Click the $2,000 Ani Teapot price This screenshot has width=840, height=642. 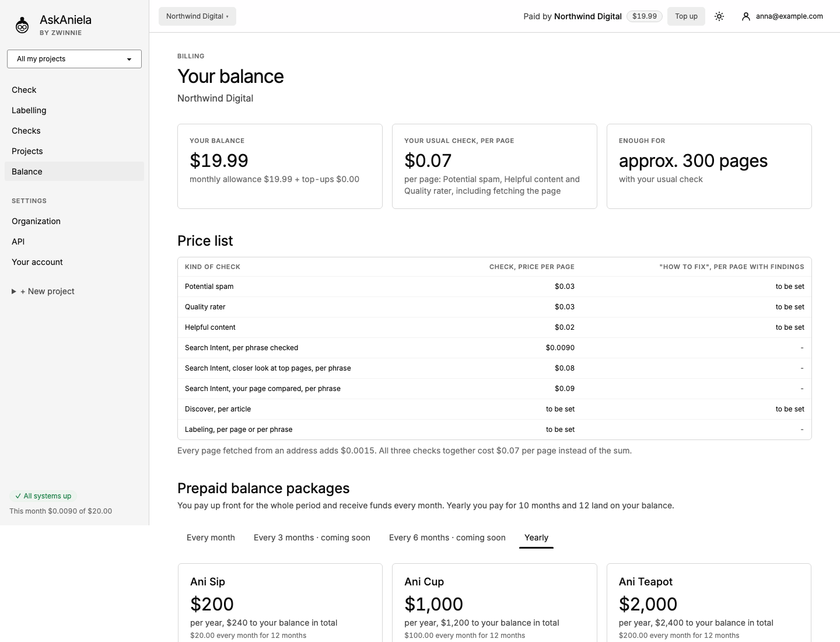click(x=648, y=604)
